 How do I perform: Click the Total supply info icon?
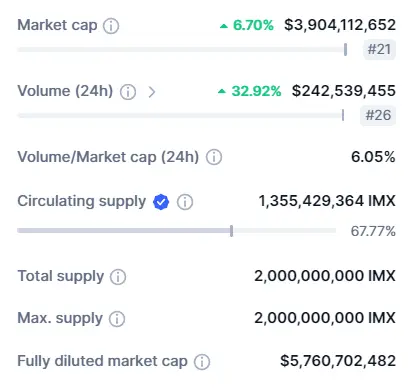[x=118, y=277]
